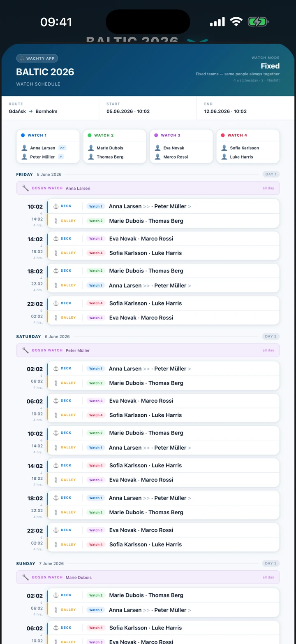Viewport: 296px width, 644px height.
Task: Tap the green dot of WATCH 2 card
Action: tap(90, 135)
